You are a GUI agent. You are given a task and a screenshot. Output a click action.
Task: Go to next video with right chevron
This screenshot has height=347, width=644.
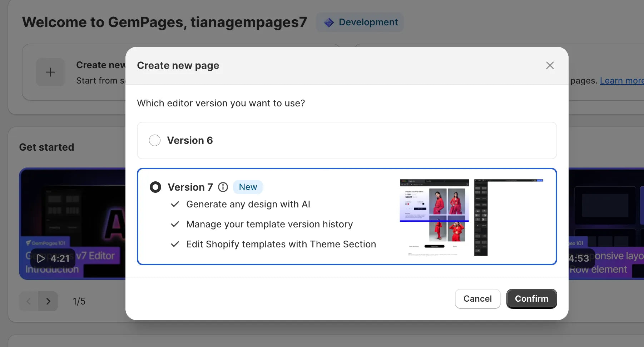point(48,301)
